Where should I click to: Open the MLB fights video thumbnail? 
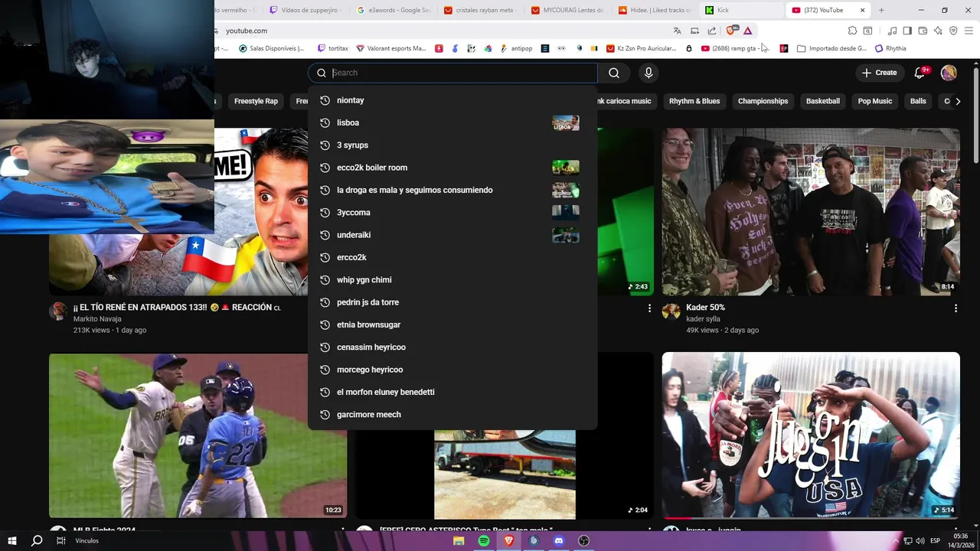198,435
